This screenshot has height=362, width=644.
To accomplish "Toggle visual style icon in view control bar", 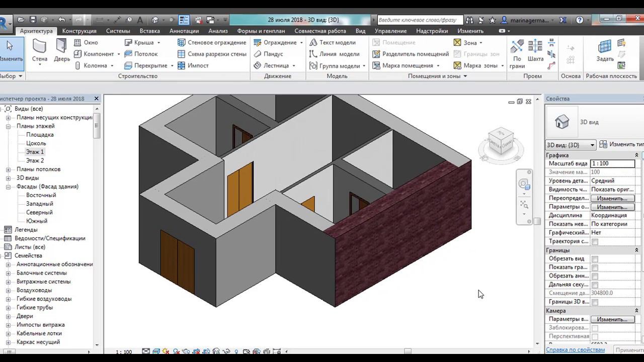I will pyautogui.click(x=156, y=351).
